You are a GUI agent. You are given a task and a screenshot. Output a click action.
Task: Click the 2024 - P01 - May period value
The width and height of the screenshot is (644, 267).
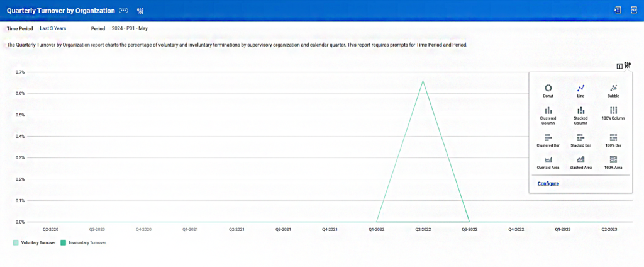[x=130, y=28]
